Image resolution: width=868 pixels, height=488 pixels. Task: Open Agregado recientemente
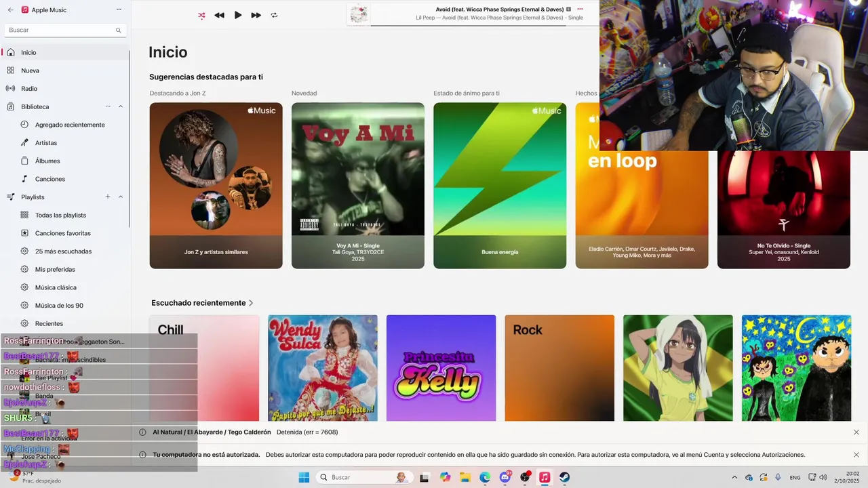tap(70, 125)
